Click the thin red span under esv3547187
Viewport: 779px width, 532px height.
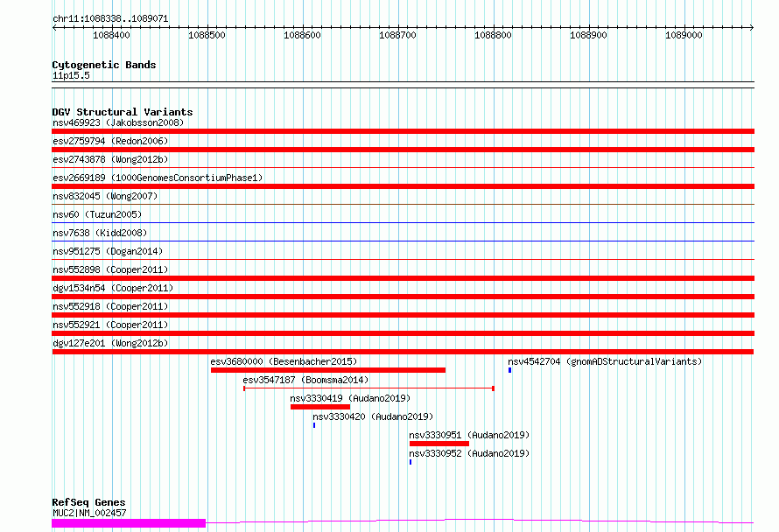368,388
